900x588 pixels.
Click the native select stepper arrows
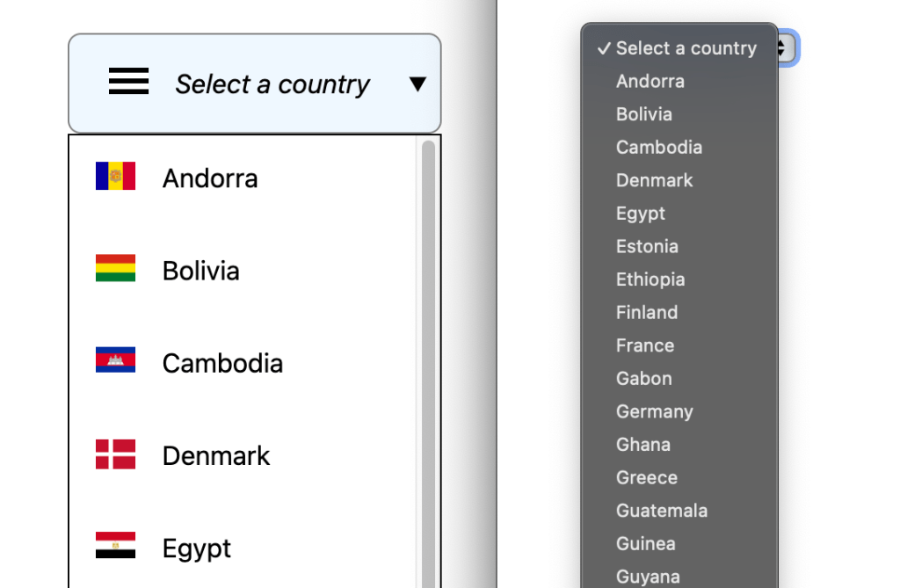coord(780,48)
